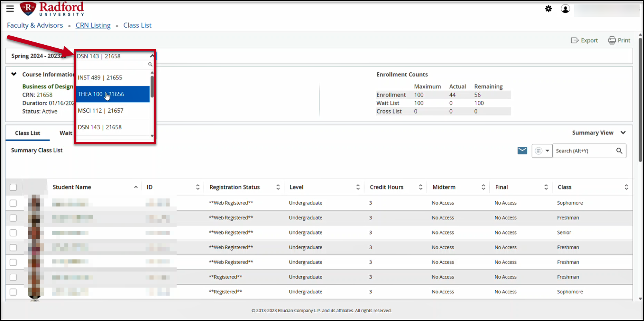Check the sixth student row checkbox
Screen dimensions: 644x321
pyautogui.click(x=13, y=277)
